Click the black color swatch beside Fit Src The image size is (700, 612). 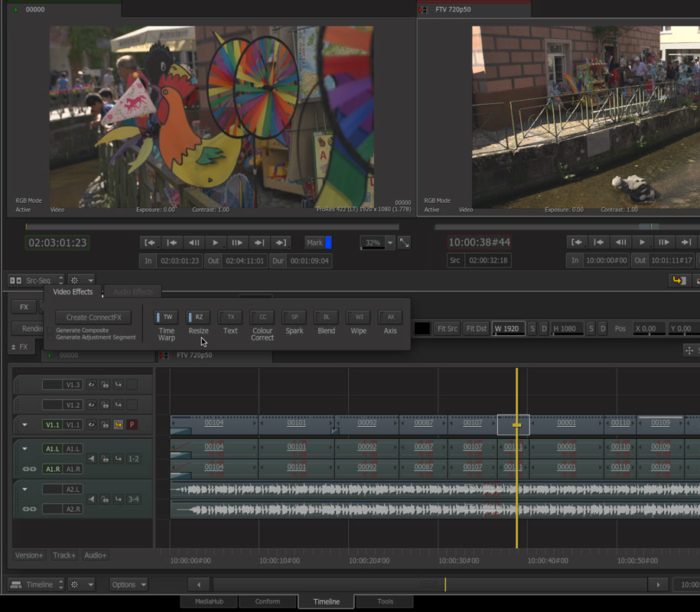tap(422, 328)
